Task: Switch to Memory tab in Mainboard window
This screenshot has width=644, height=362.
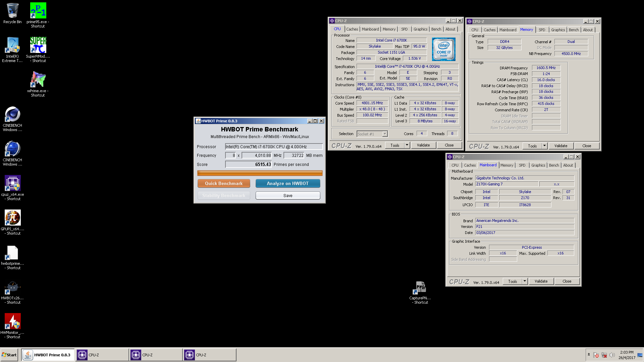Action: click(506, 165)
